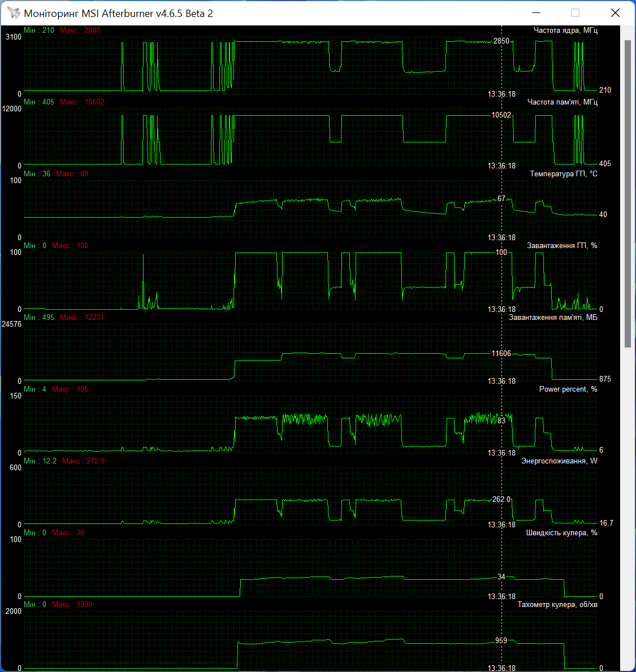Click the 'Мін : 12.2' power consumption value

(x=40, y=461)
